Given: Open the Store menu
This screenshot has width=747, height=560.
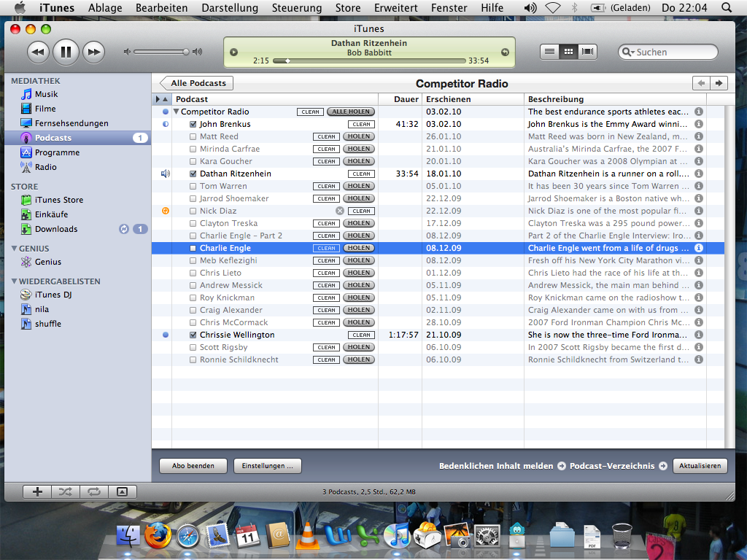Looking at the screenshot, I should pos(348,7).
